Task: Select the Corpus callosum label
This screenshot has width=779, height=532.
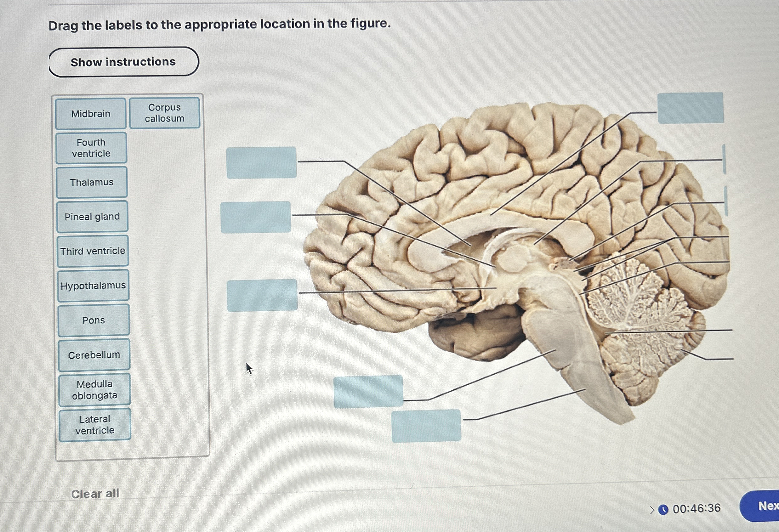Action: [x=165, y=113]
